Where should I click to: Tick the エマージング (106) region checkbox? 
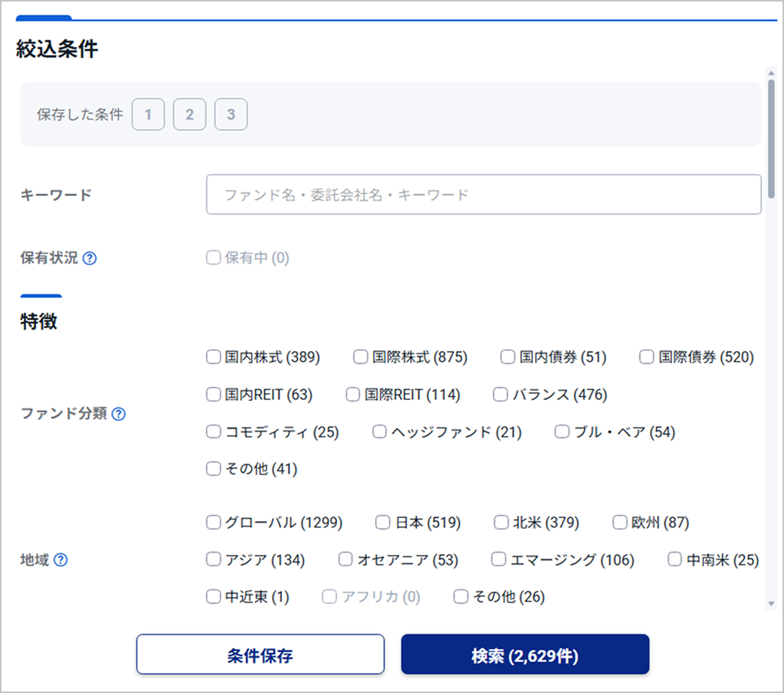click(x=498, y=559)
